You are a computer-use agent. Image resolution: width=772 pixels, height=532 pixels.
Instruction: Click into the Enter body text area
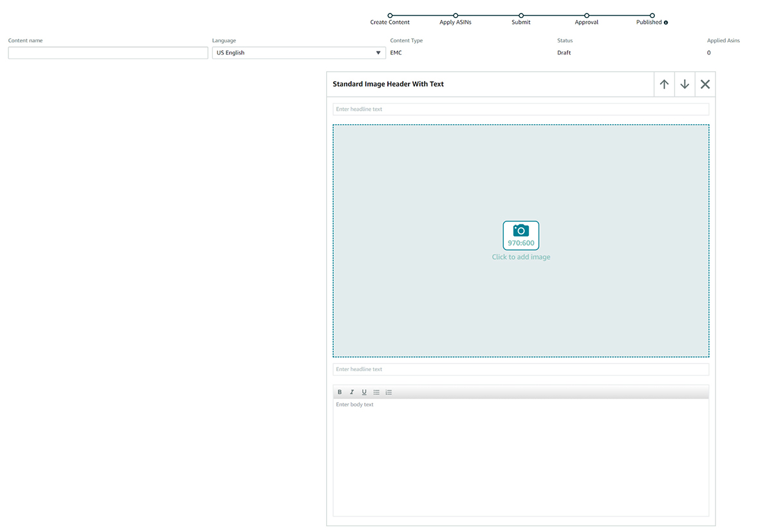520,457
